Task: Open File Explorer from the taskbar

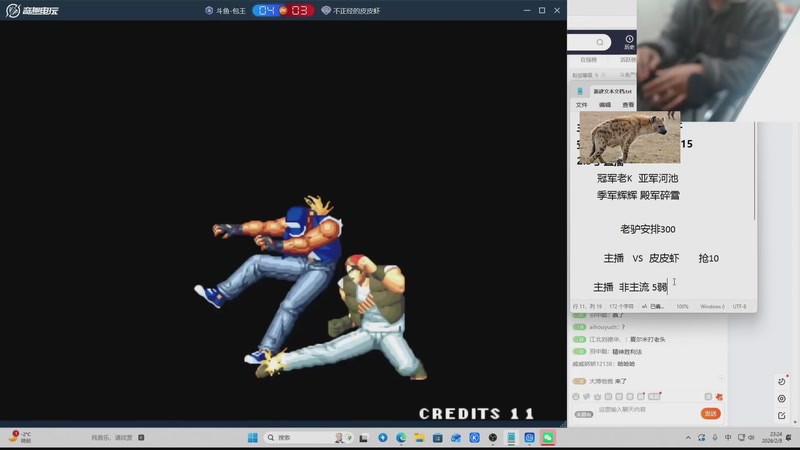Action: pyautogui.click(x=419, y=438)
